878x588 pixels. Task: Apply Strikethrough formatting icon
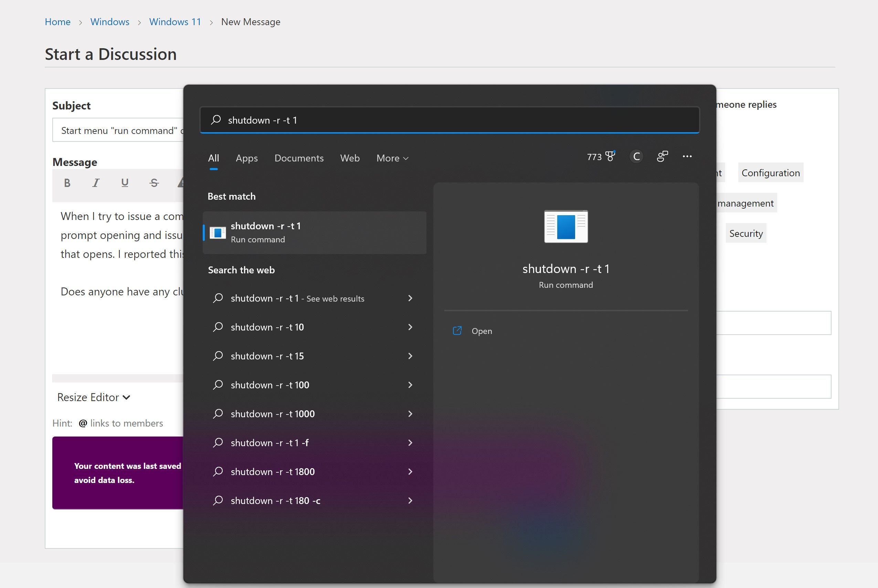154,182
